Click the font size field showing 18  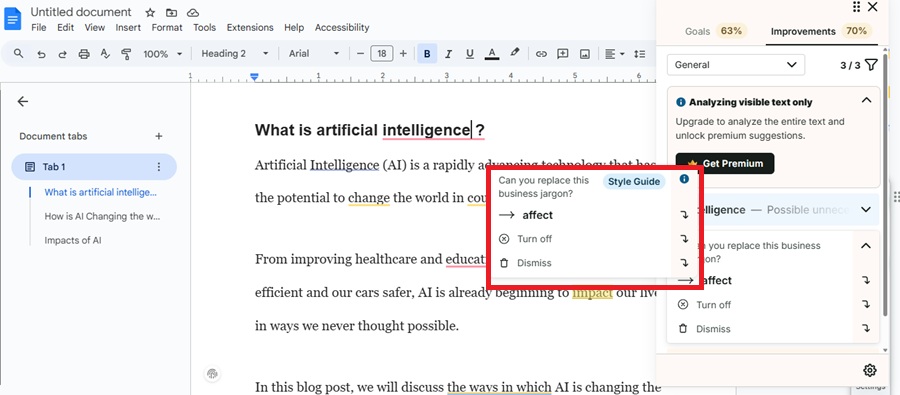coord(382,54)
